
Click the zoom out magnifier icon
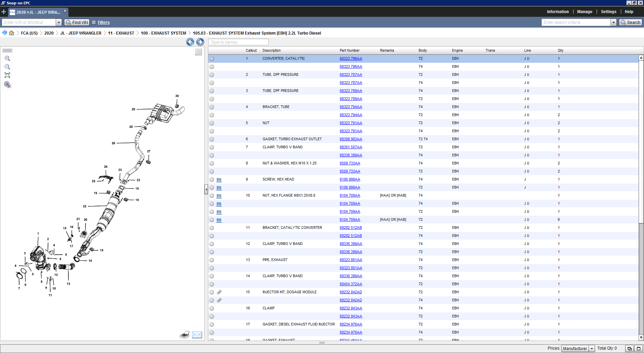coord(7,67)
